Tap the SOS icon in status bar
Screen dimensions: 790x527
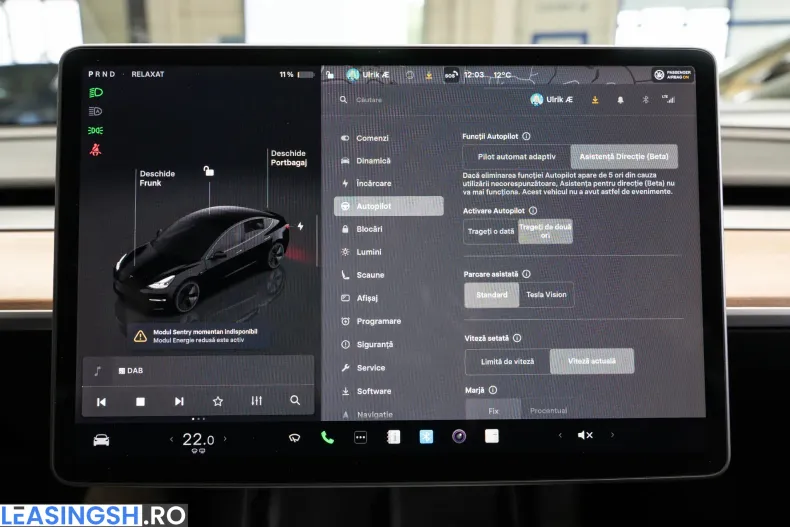pyautogui.click(x=450, y=76)
